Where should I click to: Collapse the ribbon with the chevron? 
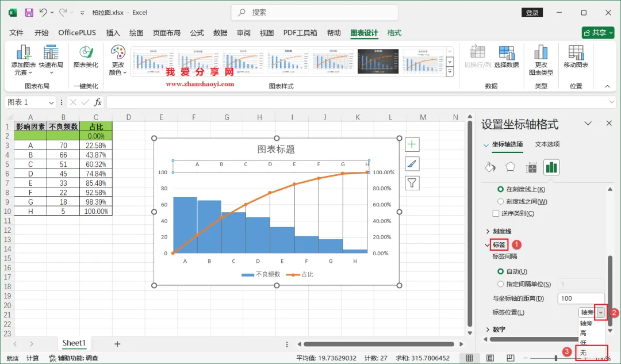tap(607, 86)
